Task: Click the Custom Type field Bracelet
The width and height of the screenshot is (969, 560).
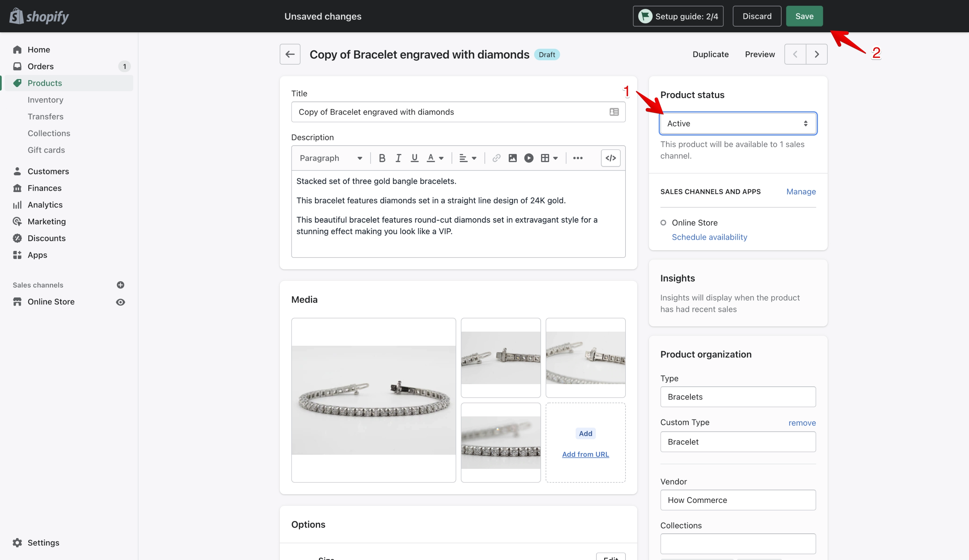Action: (x=738, y=442)
